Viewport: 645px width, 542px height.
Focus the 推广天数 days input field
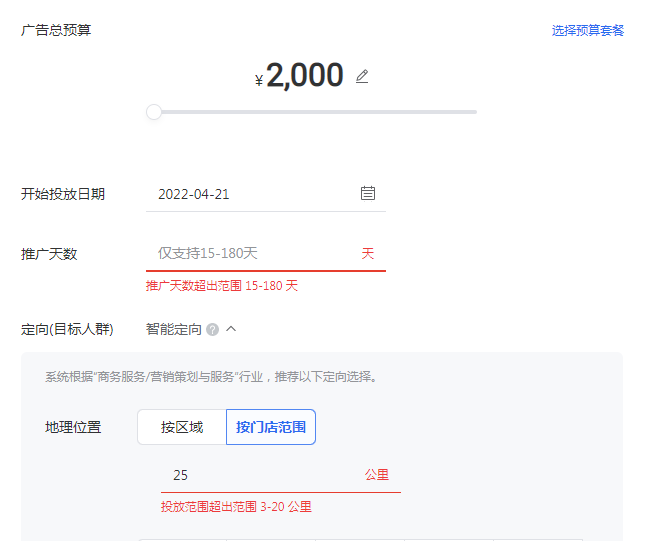pyautogui.click(x=250, y=254)
